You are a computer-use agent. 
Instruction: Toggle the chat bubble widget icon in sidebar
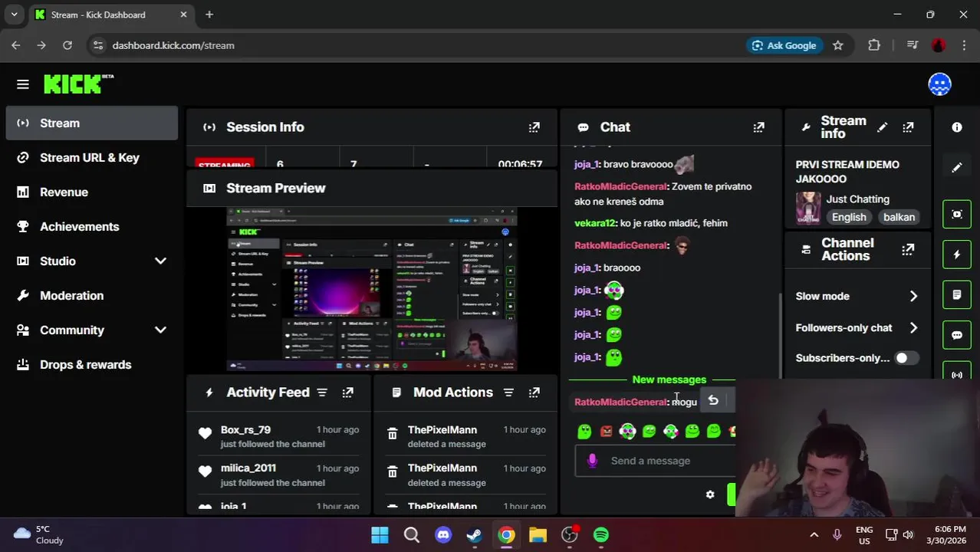point(957,335)
